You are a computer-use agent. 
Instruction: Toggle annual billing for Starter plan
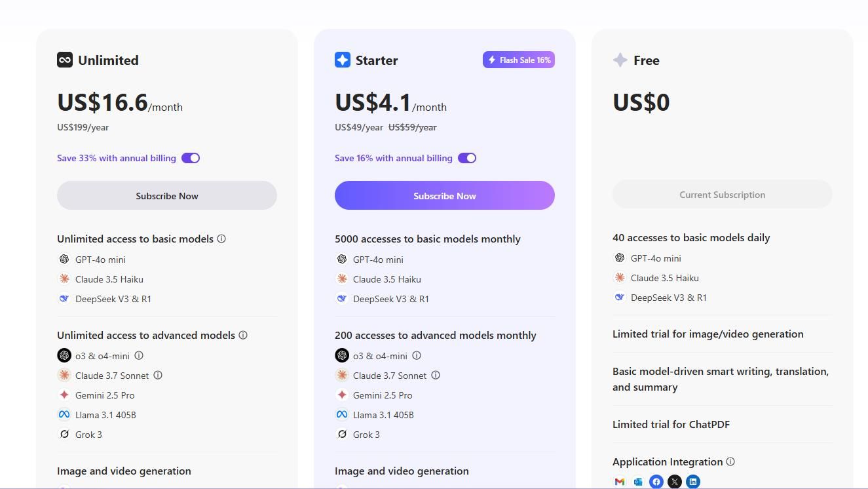click(467, 158)
